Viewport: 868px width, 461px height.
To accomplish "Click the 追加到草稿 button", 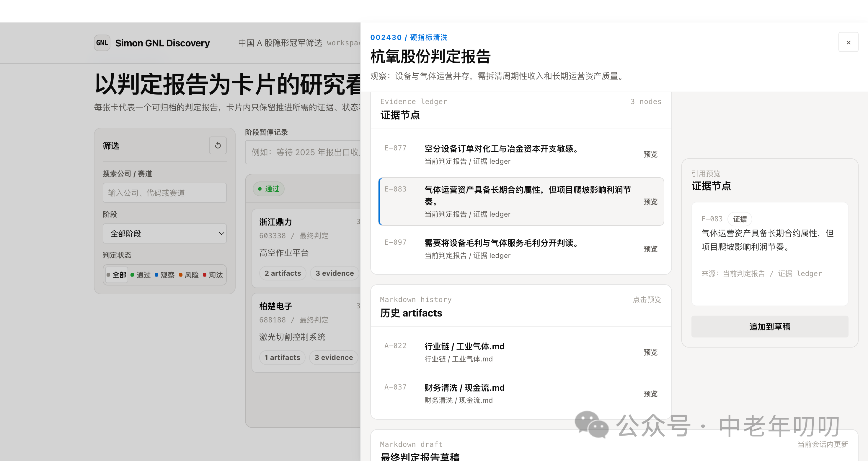I will tap(770, 327).
